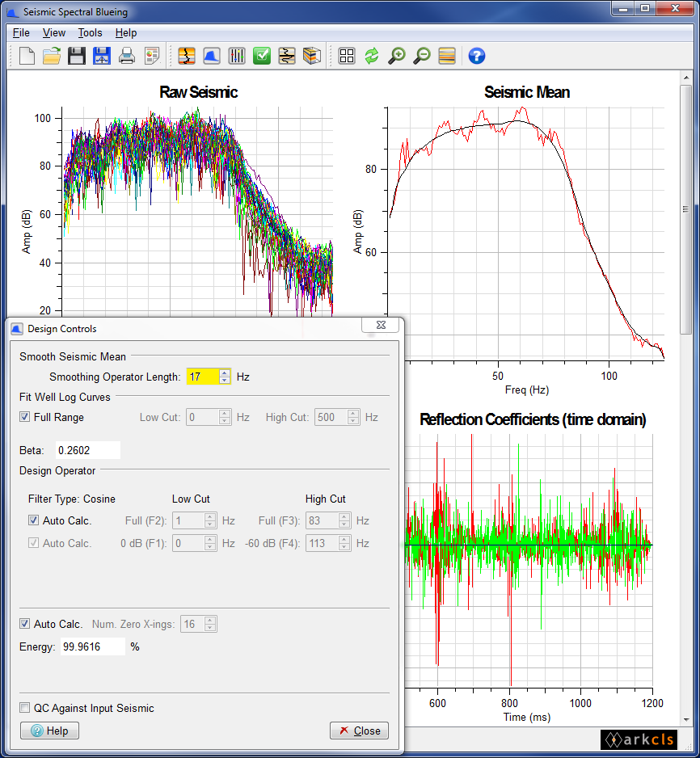
Task: Toggle the disabled Auto Calc. for 0 dB (F1) row
Action: [x=33, y=543]
